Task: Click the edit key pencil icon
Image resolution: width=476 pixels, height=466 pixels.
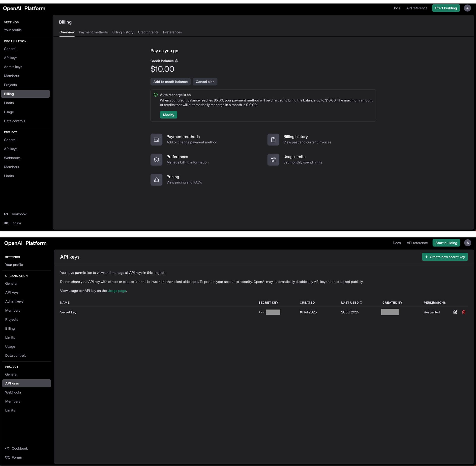Action: 455,312
